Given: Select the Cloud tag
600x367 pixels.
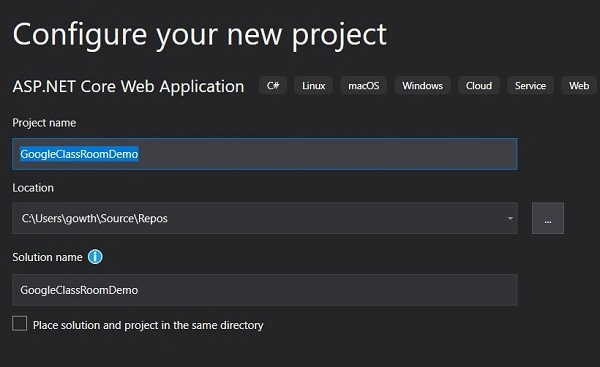Looking at the screenshot, I should point(479,85).
